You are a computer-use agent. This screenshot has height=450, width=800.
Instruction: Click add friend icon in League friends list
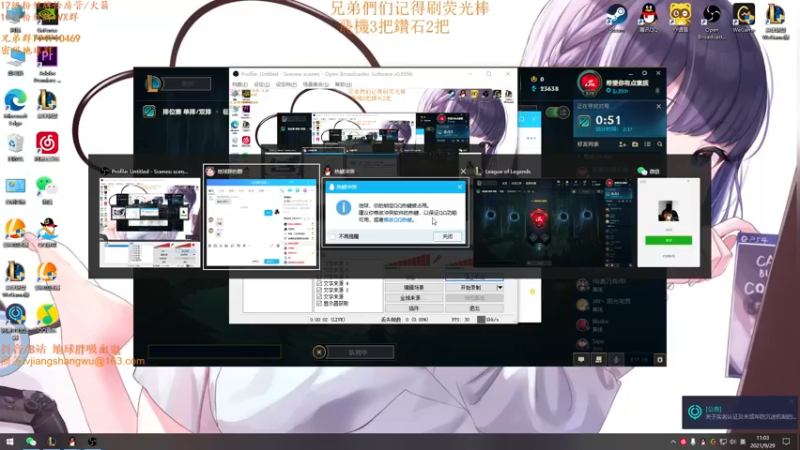[622, 144]
